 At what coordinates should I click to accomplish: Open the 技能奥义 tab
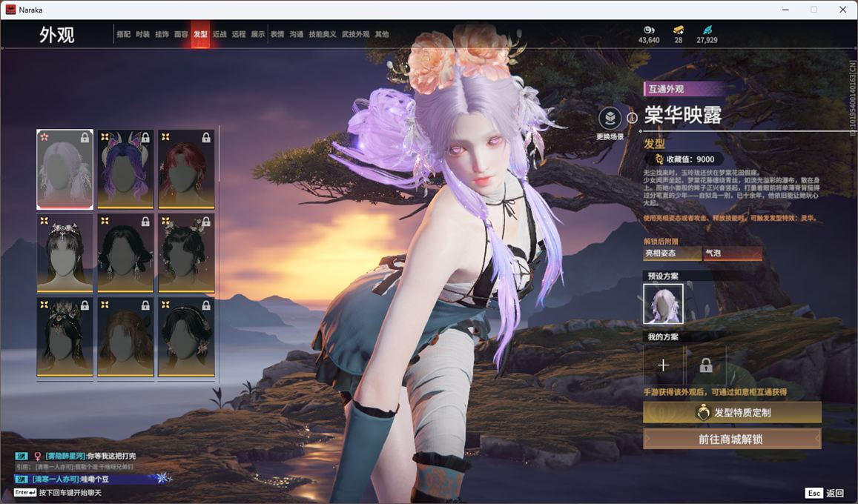[323, 34]
